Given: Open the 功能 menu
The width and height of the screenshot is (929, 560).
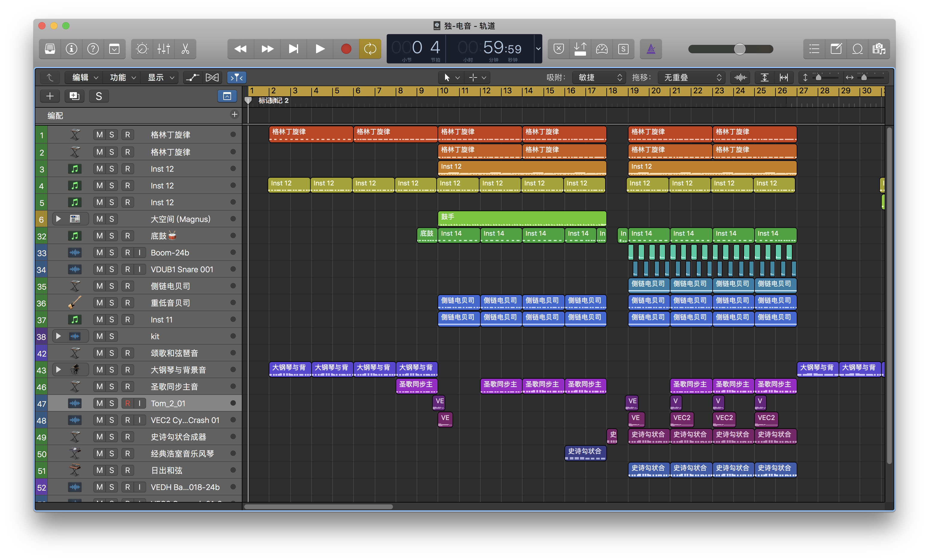Looking at the screenshot, I should pyautogui.click(x=122, y=78).
